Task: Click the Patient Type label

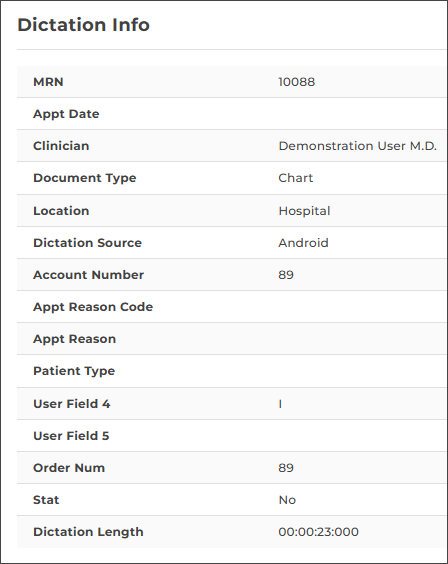Action: click(x=74, y=371)
